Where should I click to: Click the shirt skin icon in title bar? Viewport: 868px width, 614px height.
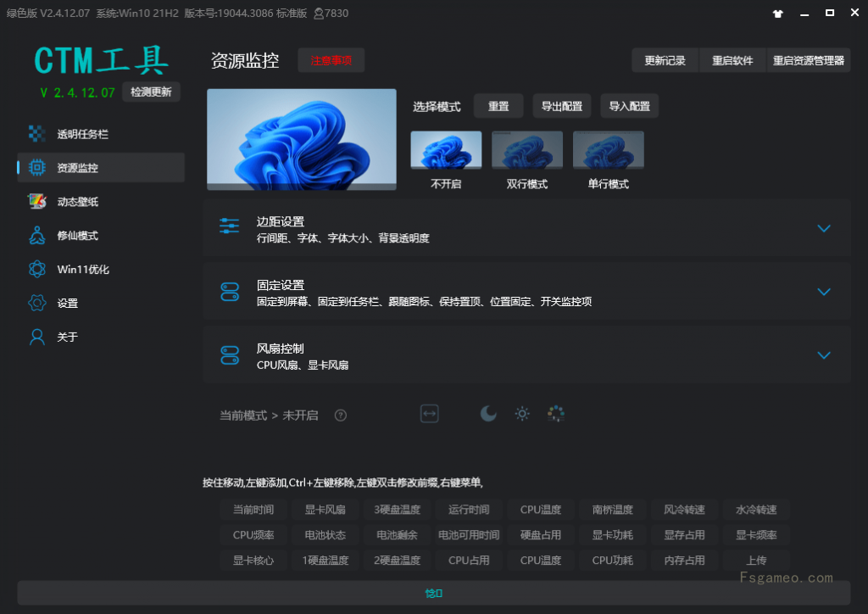pyautogui.click(x=778, y=14)
